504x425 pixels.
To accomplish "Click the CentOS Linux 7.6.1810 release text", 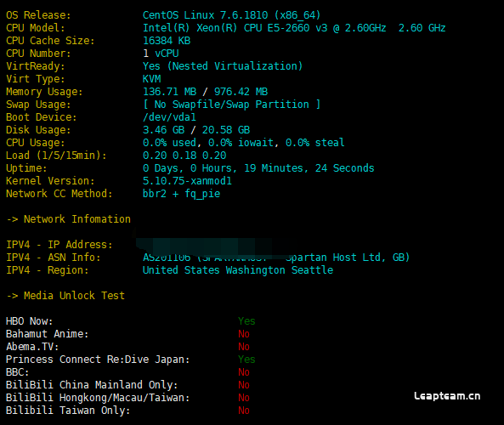I will tap(231, 15).
